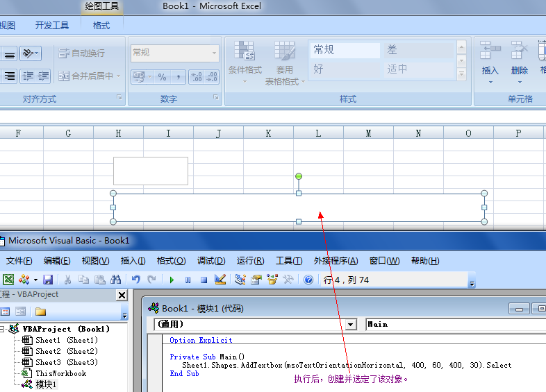Click the Paste clipboard icon in VBA toolbar
The image size is (546, 392).
point(100,280)
